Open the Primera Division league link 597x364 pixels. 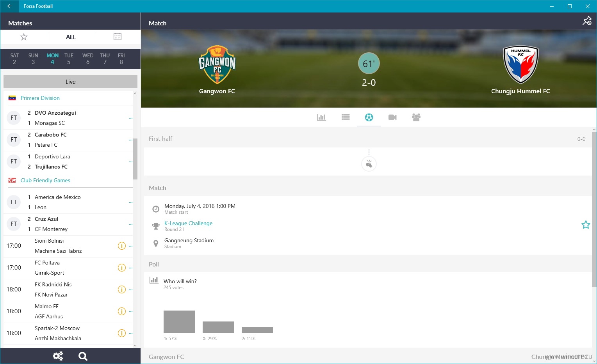click(40, 98)
